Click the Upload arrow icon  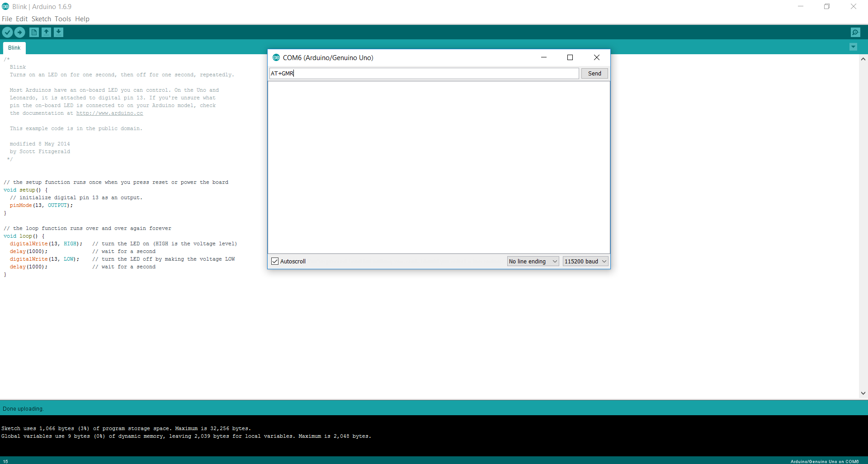click(x=19, y=32)
